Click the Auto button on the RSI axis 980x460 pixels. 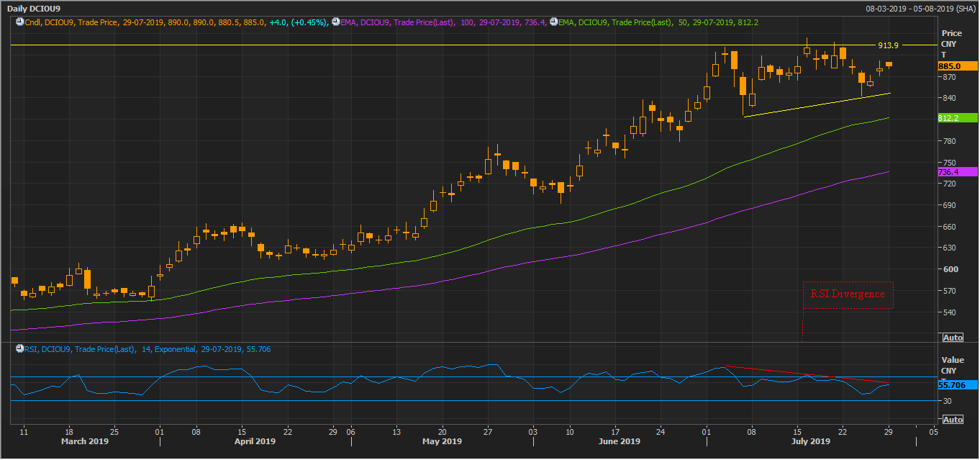(x=952, y=420)
